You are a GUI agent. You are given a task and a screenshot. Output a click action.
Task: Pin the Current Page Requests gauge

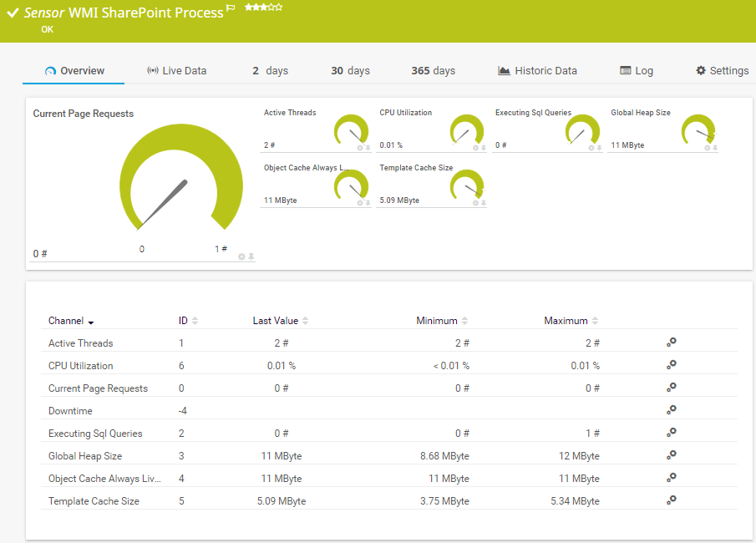click(x=251, y=256)
